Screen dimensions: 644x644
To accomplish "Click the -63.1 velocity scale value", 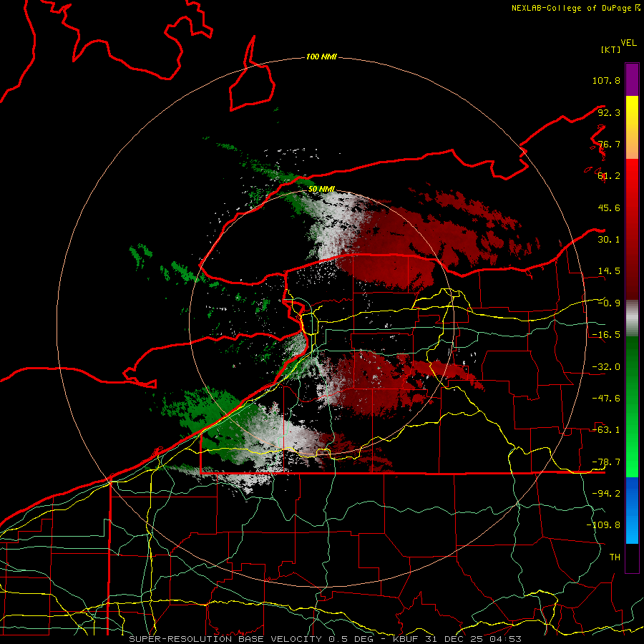I will [606, 430].
